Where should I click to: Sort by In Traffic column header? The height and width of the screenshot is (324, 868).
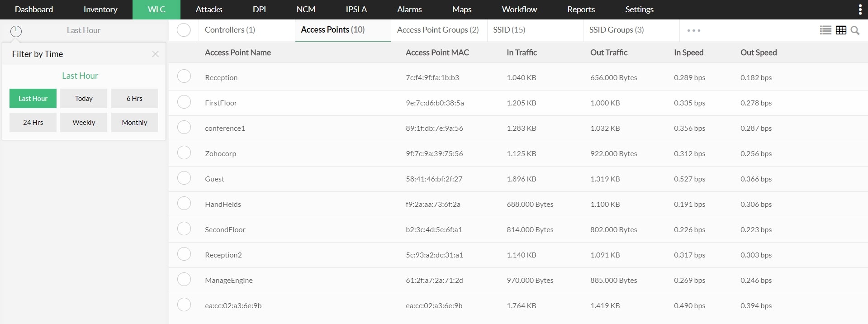coord(522,52)
